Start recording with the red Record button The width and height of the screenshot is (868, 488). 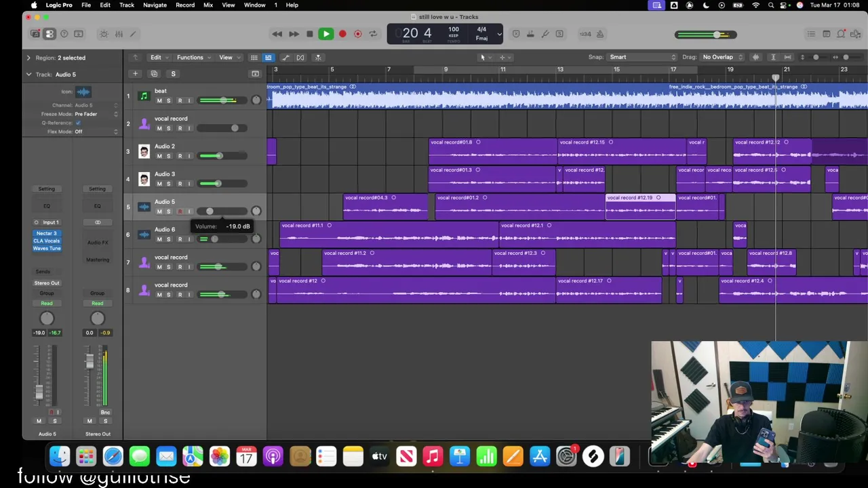click(342, 34)
